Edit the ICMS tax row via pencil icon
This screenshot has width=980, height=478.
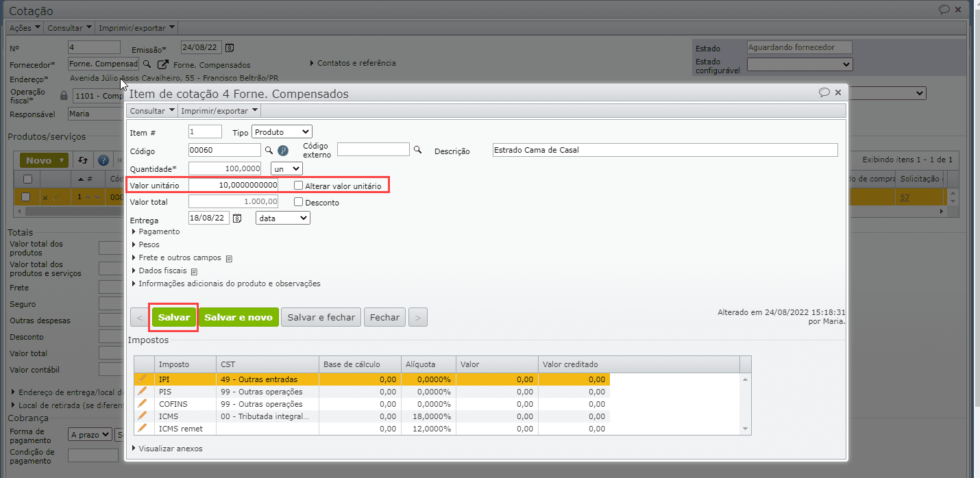pos(143,416)
